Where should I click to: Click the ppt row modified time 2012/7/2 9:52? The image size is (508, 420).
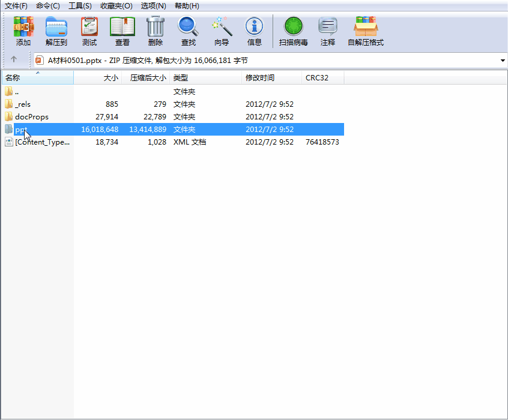270,129
